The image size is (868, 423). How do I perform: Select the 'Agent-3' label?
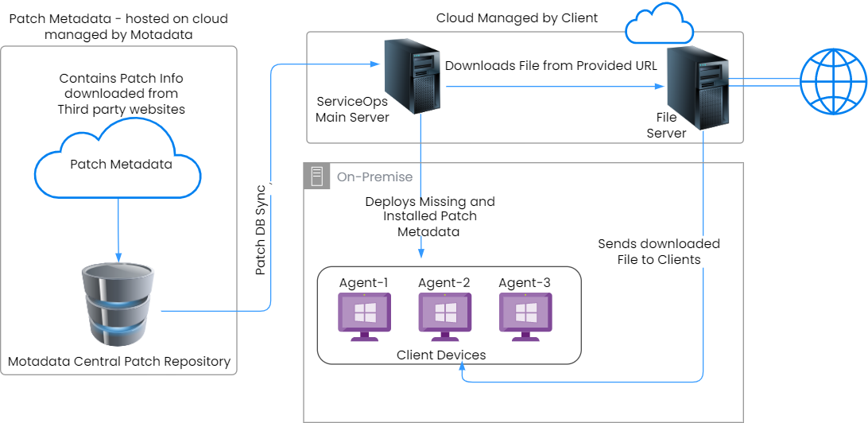point(525,282)
